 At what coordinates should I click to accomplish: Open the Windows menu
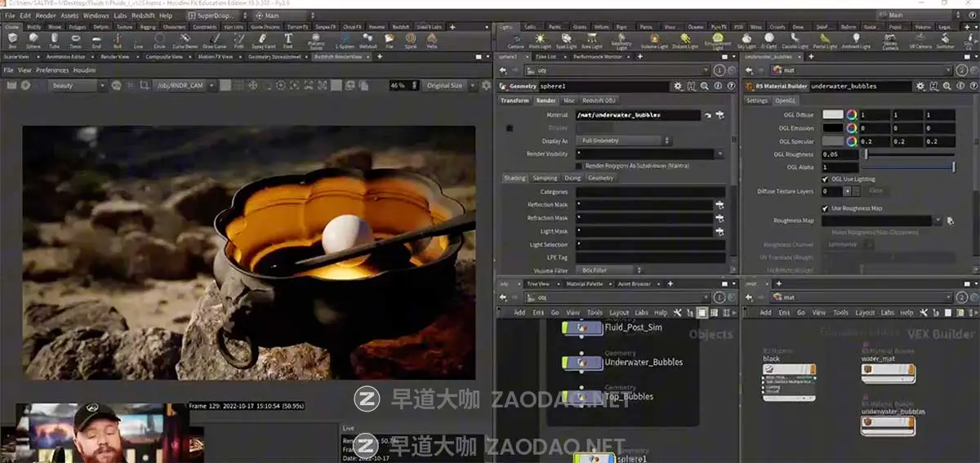[96, 16]
